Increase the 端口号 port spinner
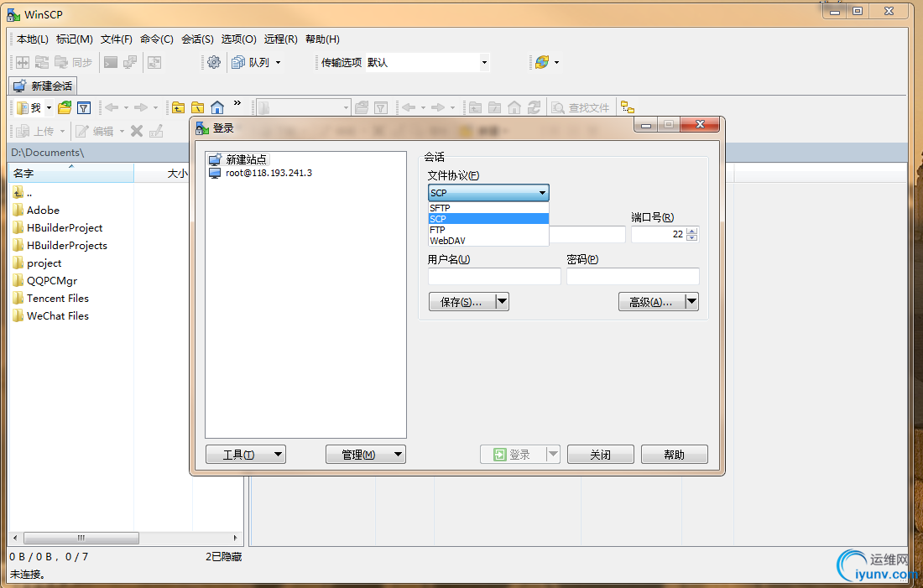Screen dimensions: 923x588 tap(692, 231)
